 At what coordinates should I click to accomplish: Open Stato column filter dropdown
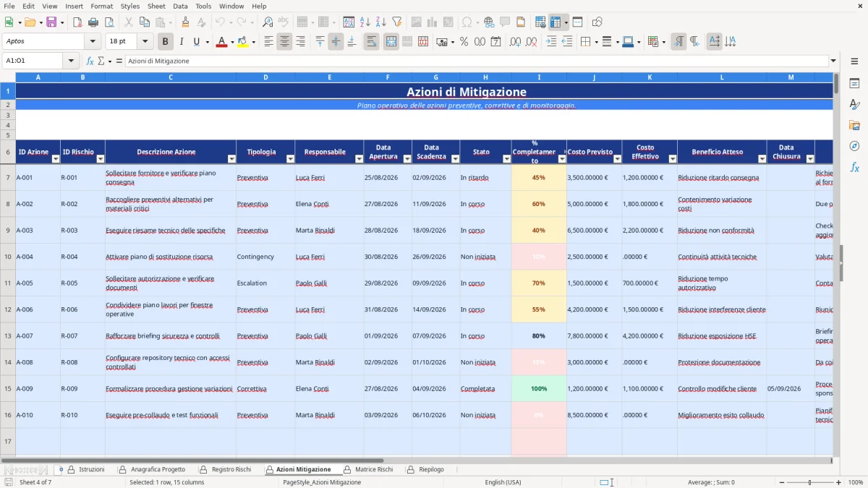pyautogui.click(x=507, y=158)
